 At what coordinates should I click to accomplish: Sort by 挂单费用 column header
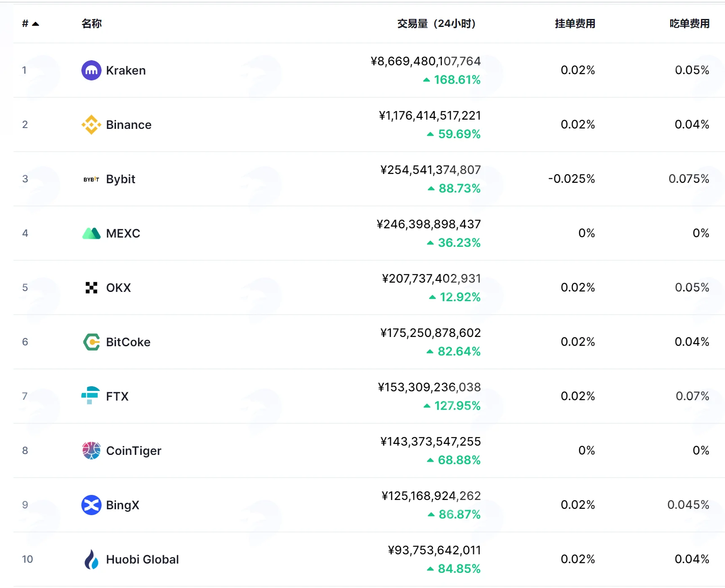pos(575,24)
